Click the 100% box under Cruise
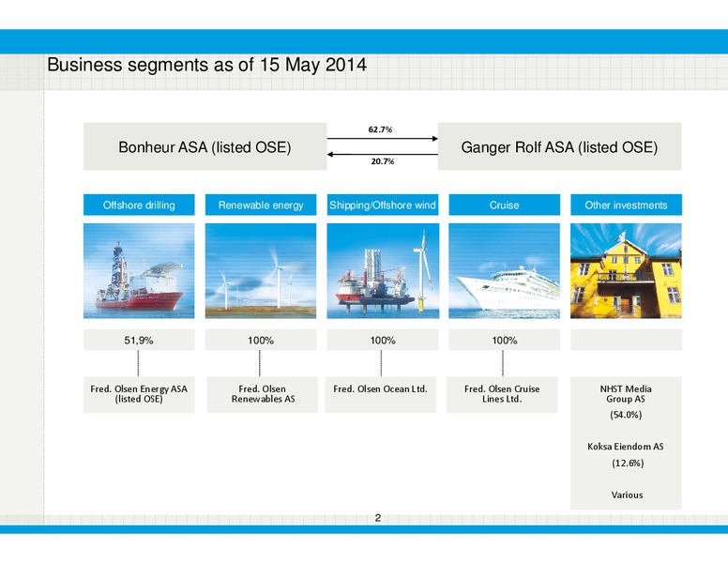Viewport: 728px width, 563px height. pyautogui.click(x=504, y=340)
